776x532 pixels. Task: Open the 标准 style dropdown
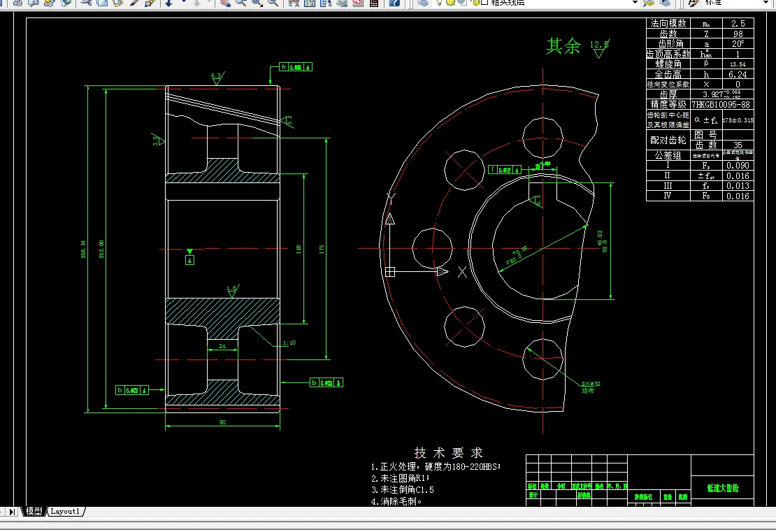766,3
